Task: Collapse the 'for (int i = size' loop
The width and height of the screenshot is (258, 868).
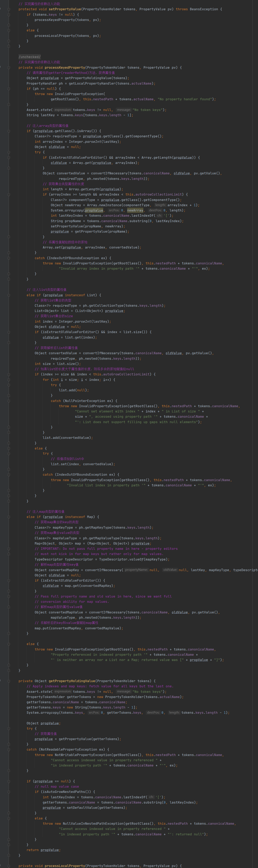Action: coord(9,379)
